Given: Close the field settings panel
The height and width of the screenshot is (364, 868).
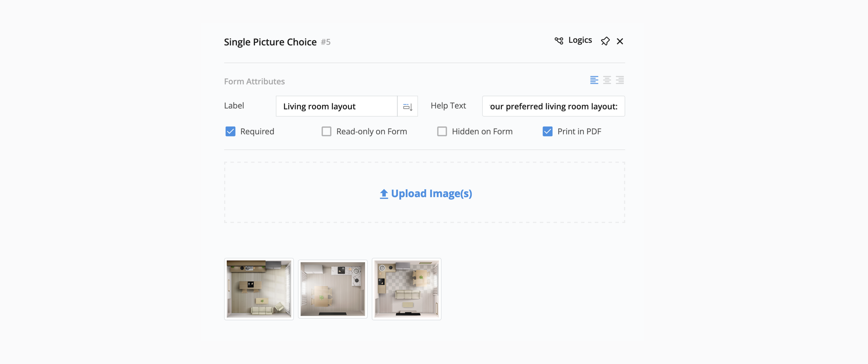Looking at the screenshot, I should [620, 41].
